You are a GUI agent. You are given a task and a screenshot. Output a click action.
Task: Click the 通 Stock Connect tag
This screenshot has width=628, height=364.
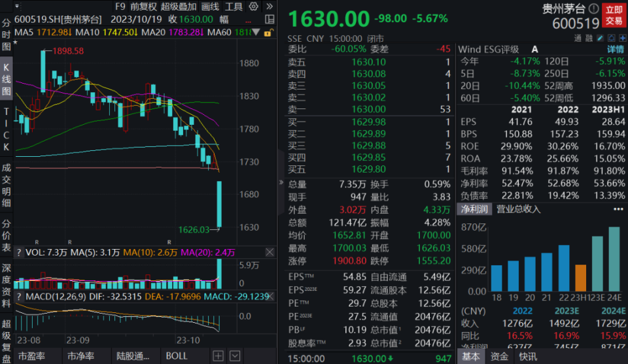[578, 38]
